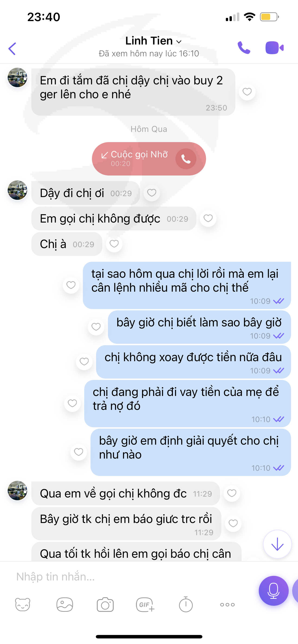Open the camera icon
Screen dimensions: 298x644
[x=105, y=605]
